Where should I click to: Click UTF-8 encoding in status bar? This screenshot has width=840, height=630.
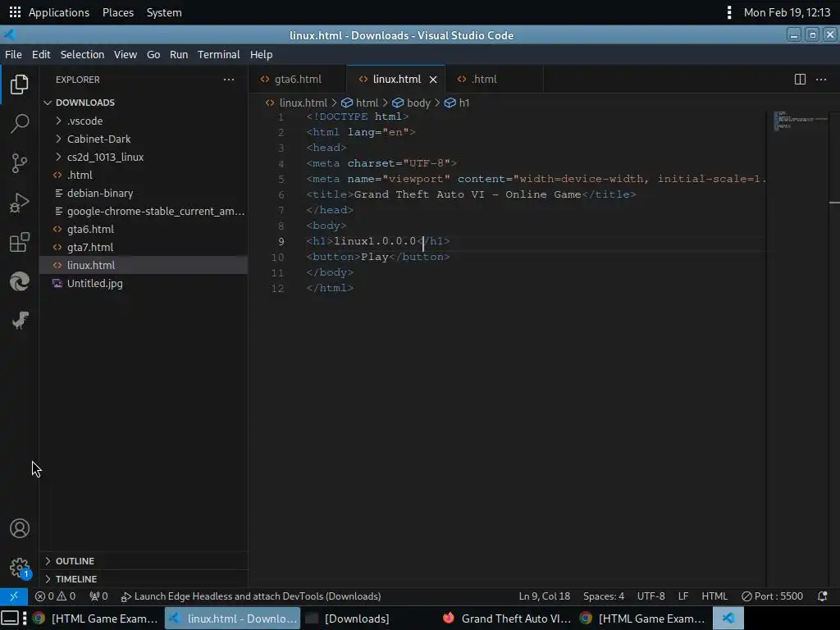651,596
